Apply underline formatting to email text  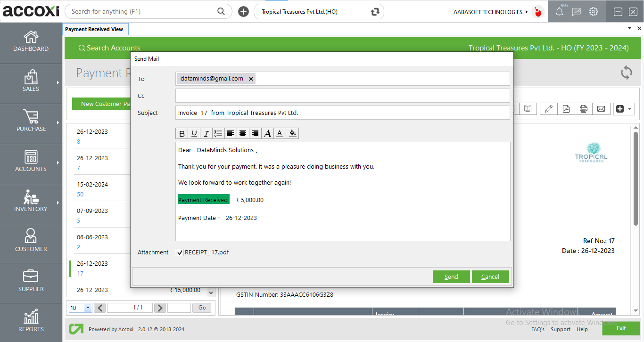194,133
